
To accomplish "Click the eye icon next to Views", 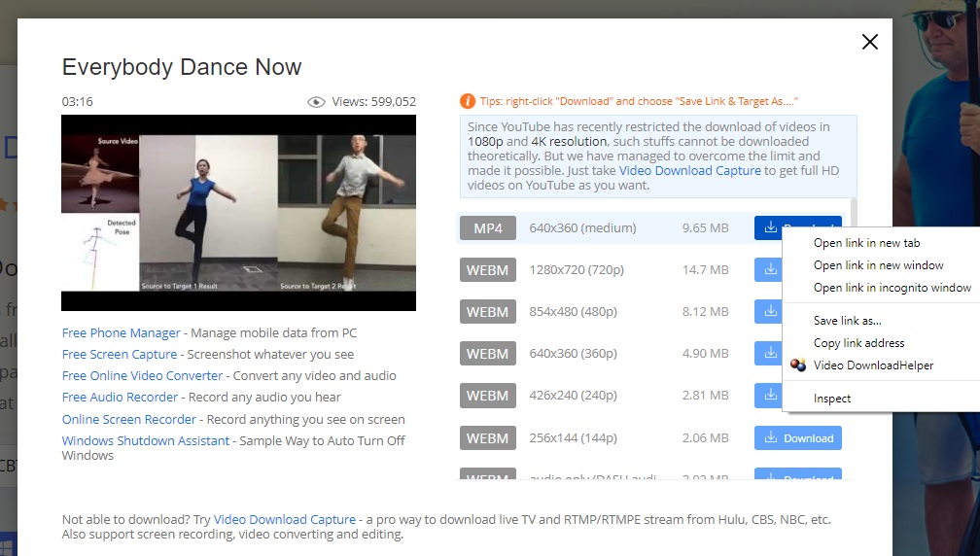I will 316,102.
